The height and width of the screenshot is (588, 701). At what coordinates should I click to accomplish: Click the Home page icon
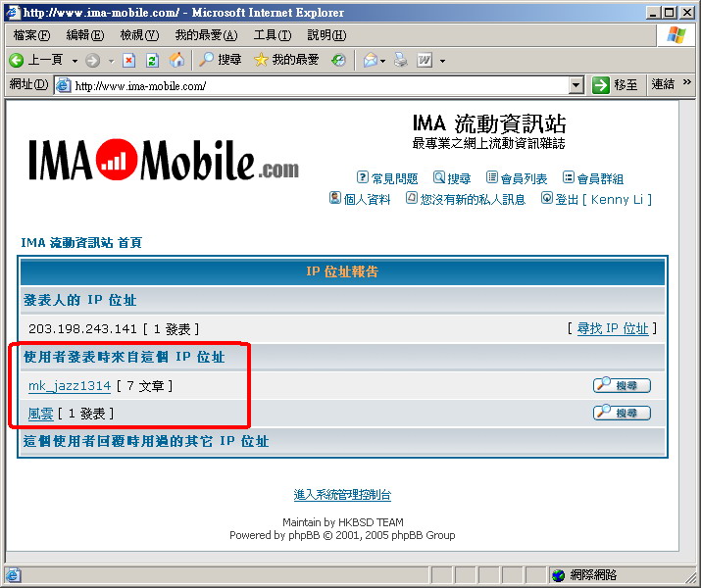point(176,60)
